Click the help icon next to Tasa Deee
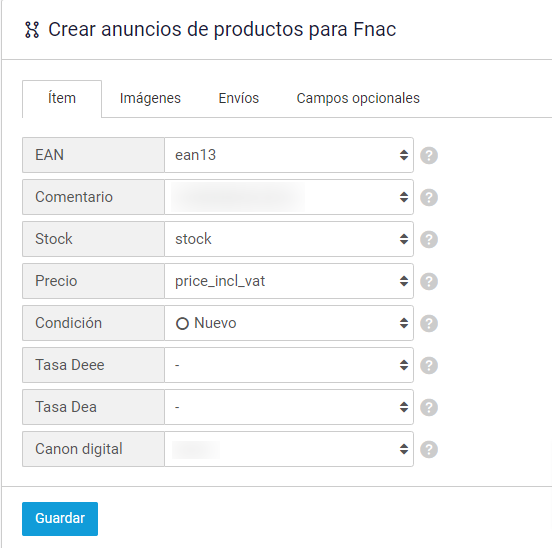 (429, 365)
